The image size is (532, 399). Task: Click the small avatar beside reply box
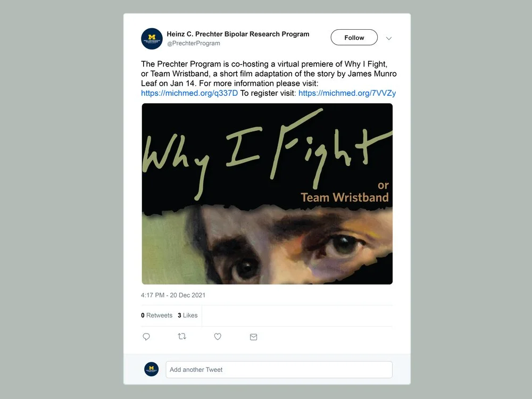click(x=151, y=369)
